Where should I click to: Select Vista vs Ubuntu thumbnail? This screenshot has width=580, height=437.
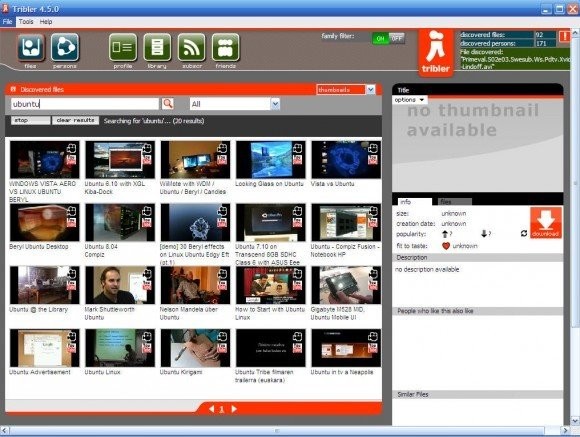pyautogui.click(x=346, y=159)
